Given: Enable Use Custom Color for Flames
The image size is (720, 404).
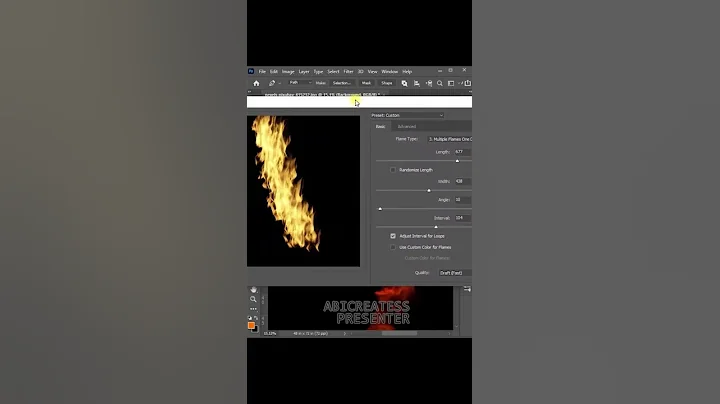Looking at the screenshot, I should (393, 247).
